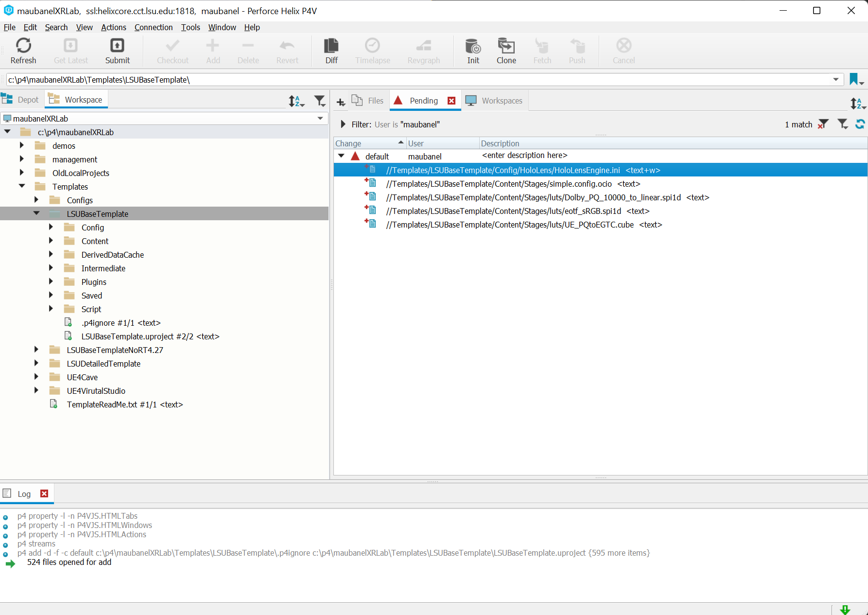Clear the pending filter using red-x funnel
The width and height of the screenshot is (868, 615).
[x=823, y=124]
